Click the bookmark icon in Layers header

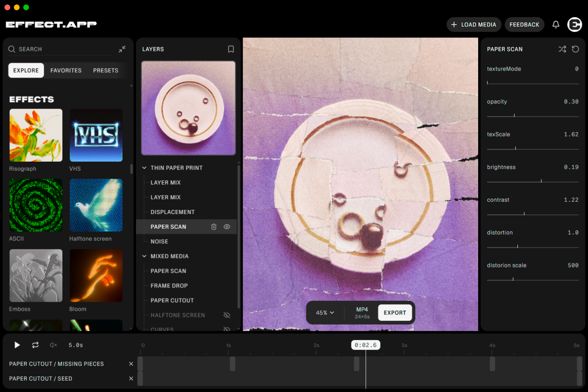pyautogui.click(x=231, y=49)
